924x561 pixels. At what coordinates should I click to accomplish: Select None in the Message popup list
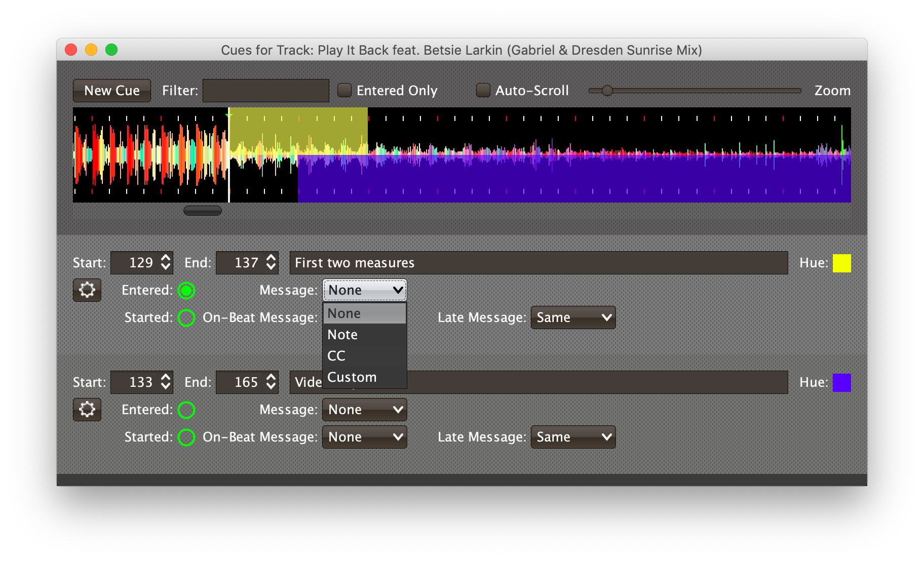365,313
